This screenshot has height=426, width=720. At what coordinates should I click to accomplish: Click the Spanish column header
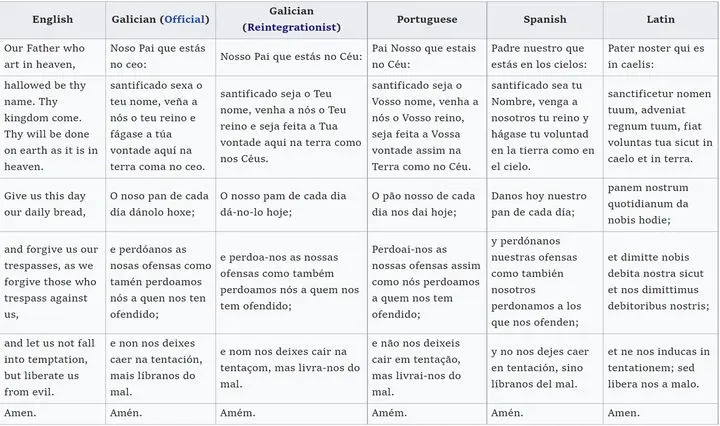pos(544,19)
